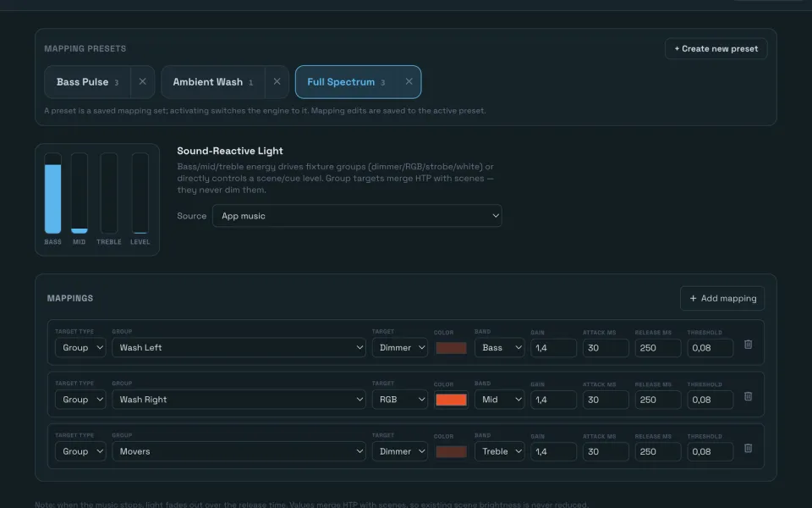
Task: Activate the Bass Pulse preset
Action: click(x=87, y=82)
